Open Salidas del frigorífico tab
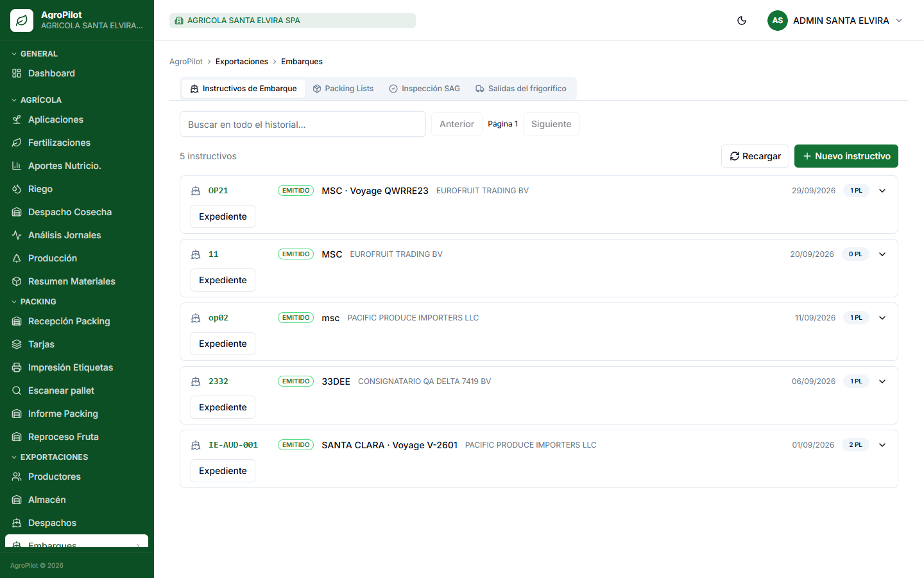The image size is (924, 578). point(521,89)
